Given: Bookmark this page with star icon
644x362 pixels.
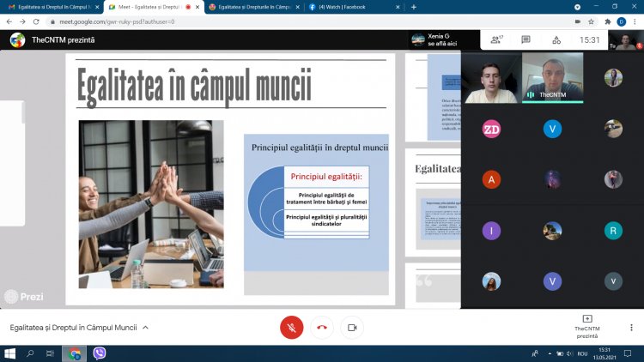Looking at the screenshot, I should coord(591,21).
